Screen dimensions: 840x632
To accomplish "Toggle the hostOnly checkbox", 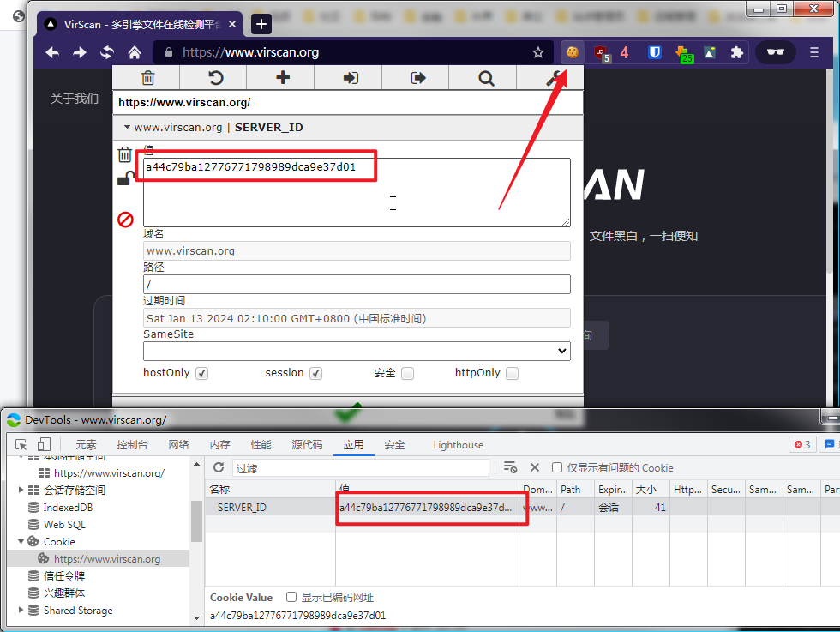I will [202, 373].
